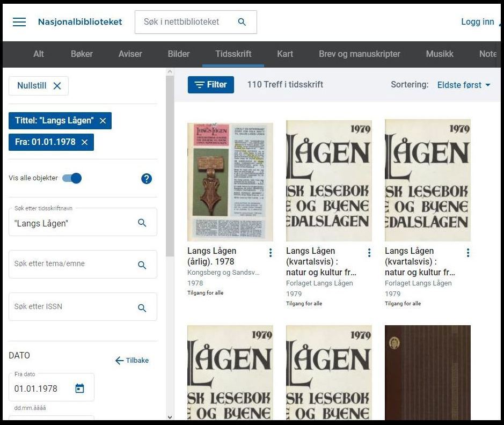Image resolution: width=504 pixels, height=425 pixels.
Task: Open the help tooltip via question mark icon
Action: (x=147, y=179)
